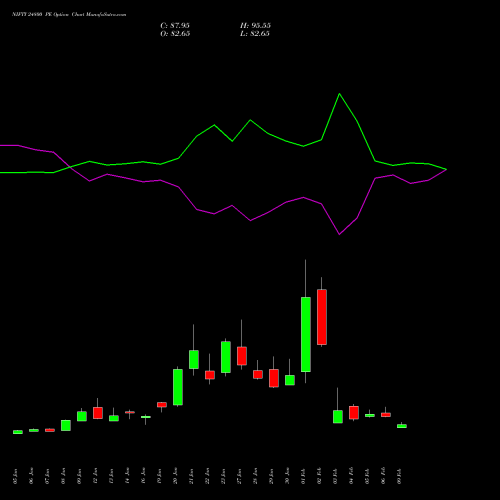Click the red candle for 29 Jan
The image size is (500, 500).
click(x=274, y=378)
